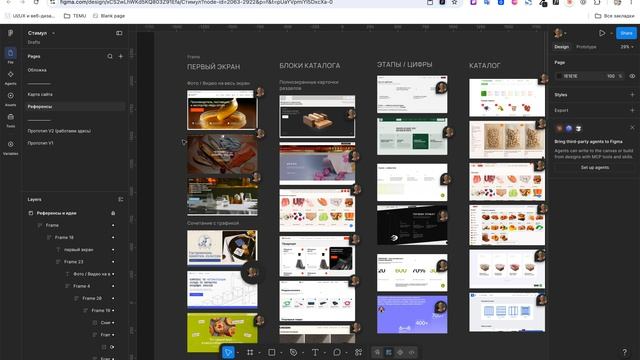This screenshot has height=360, width=640.
Task: Click the layers panel options icon
Action: pyautogui.click(x=121, y=200)
